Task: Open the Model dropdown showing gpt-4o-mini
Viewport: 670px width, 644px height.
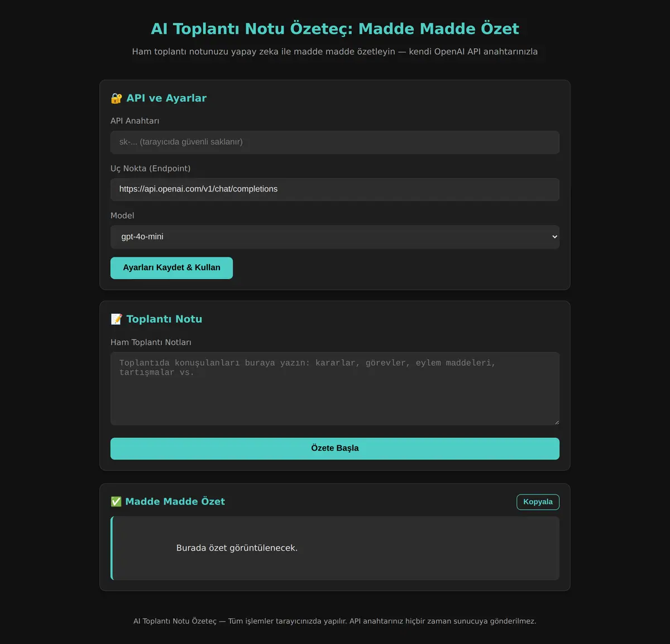Action: tap(335, 237)
